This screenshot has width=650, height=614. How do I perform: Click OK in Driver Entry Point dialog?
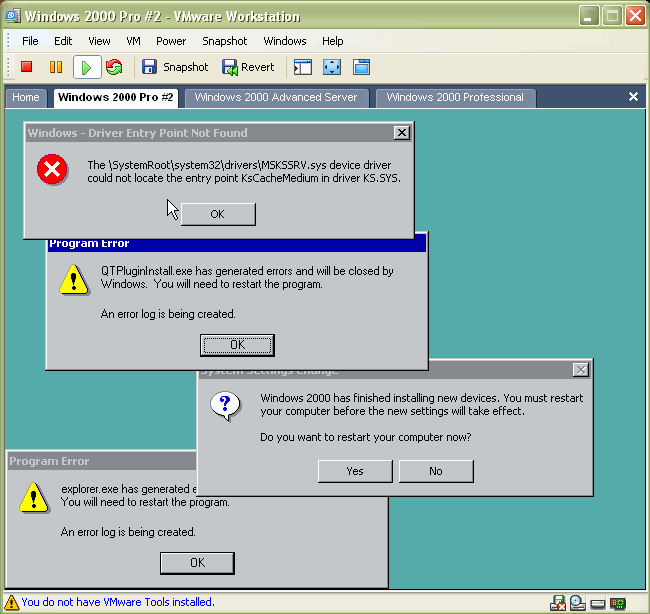(x=218, y=214)
